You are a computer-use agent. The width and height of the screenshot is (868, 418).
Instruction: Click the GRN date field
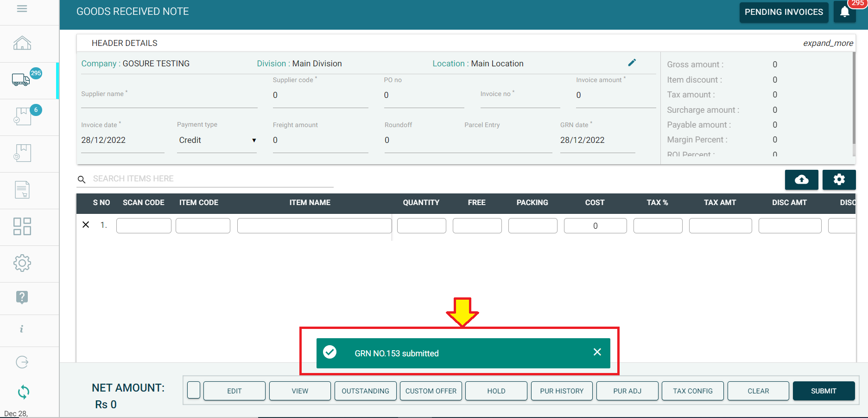click(597, 140)
